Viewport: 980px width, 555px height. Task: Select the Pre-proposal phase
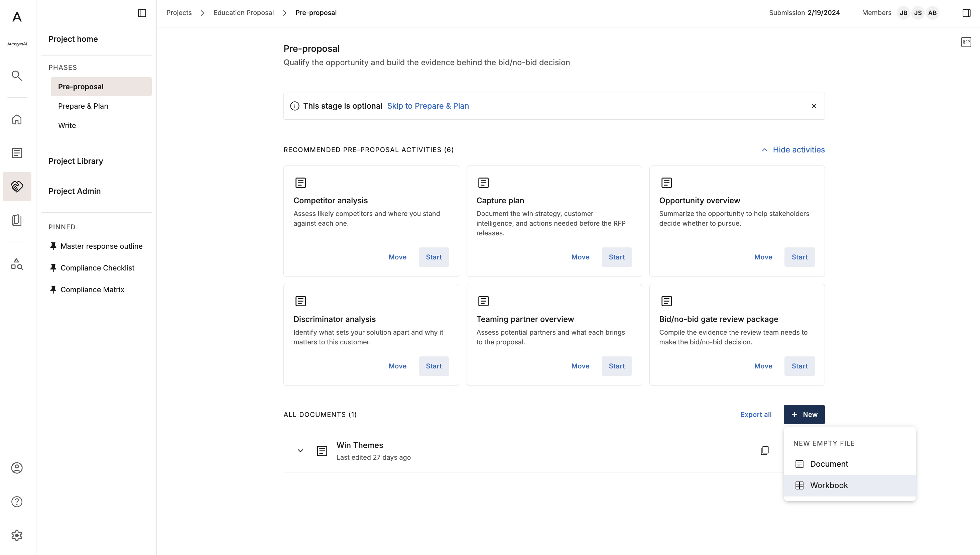[101, 87]
